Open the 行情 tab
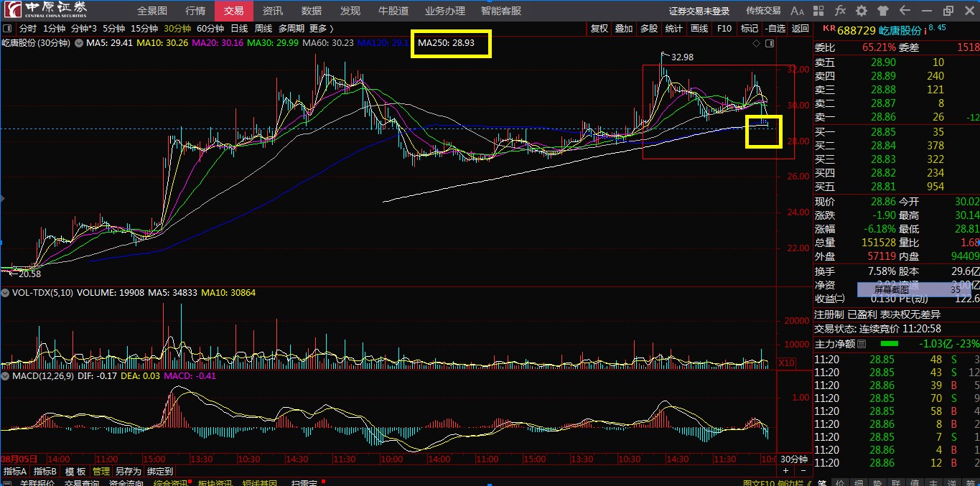 (x=195, y=11)
